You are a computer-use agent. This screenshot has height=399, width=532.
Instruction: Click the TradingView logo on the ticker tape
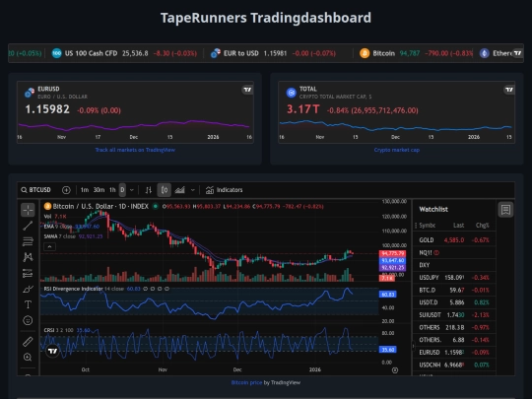pos(517,53)
